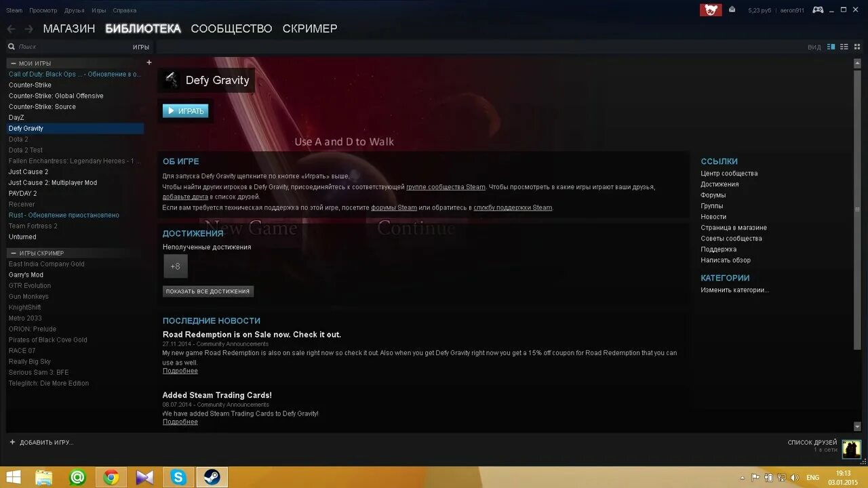Click Изменить категории link
This screenshot has width=868, height=488.
click(x=735, y=290)
